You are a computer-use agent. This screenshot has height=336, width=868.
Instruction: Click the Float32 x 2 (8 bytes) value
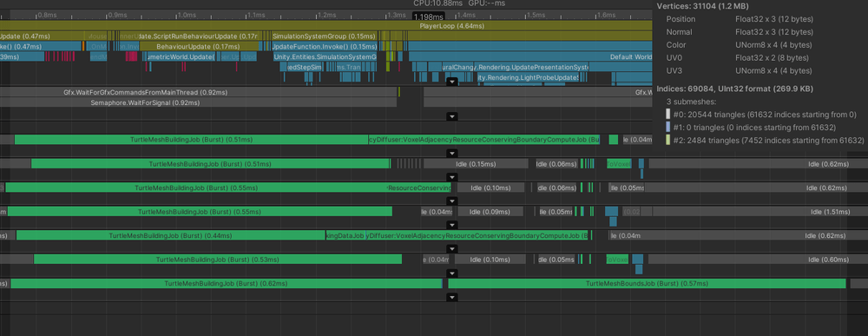[x=773, y=57]
